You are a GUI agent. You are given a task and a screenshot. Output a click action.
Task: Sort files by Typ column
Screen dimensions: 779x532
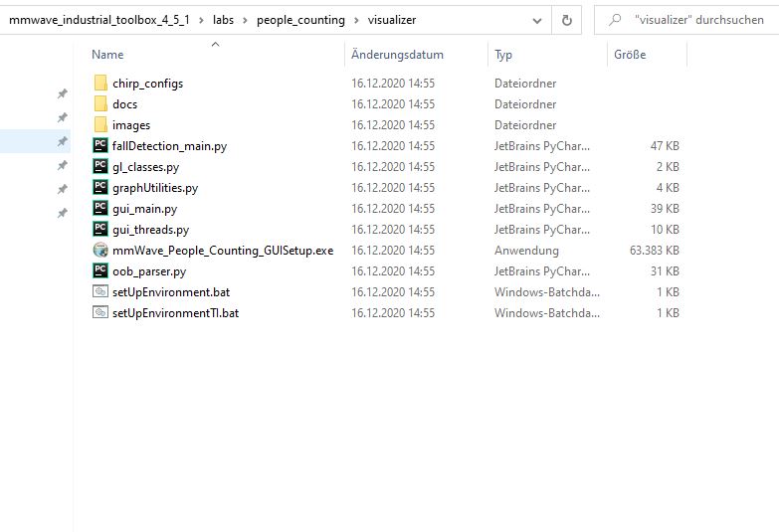(x=503, y=55)
